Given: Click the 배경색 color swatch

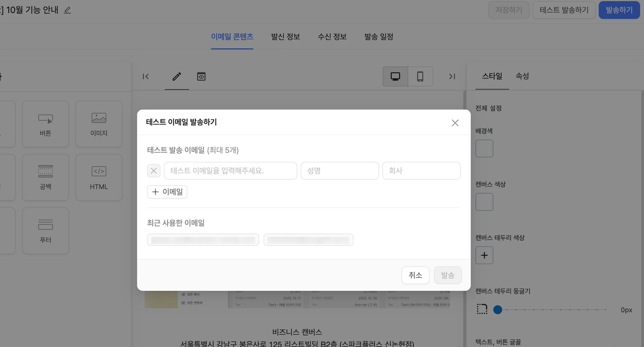Looking at the screenshot, I should click(484, 148).
